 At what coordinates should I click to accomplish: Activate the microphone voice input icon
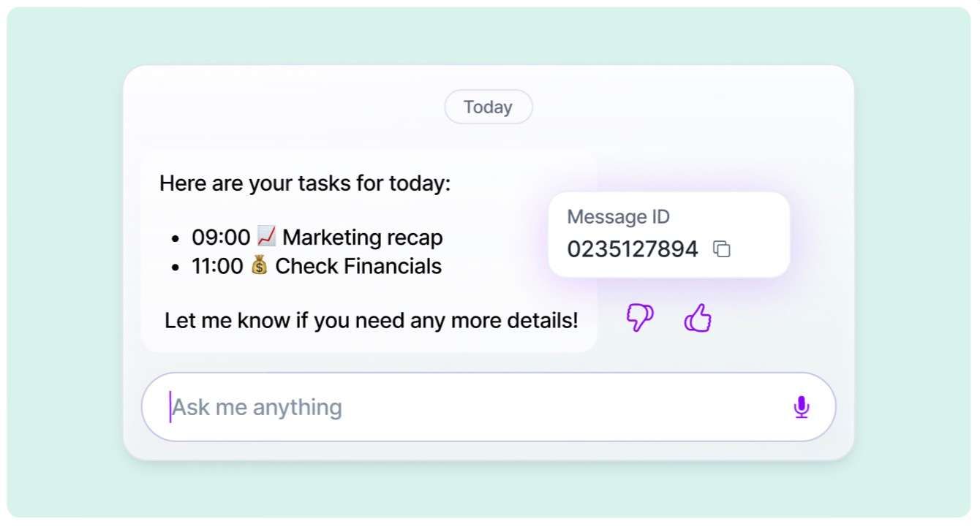(x=802, y=407)
